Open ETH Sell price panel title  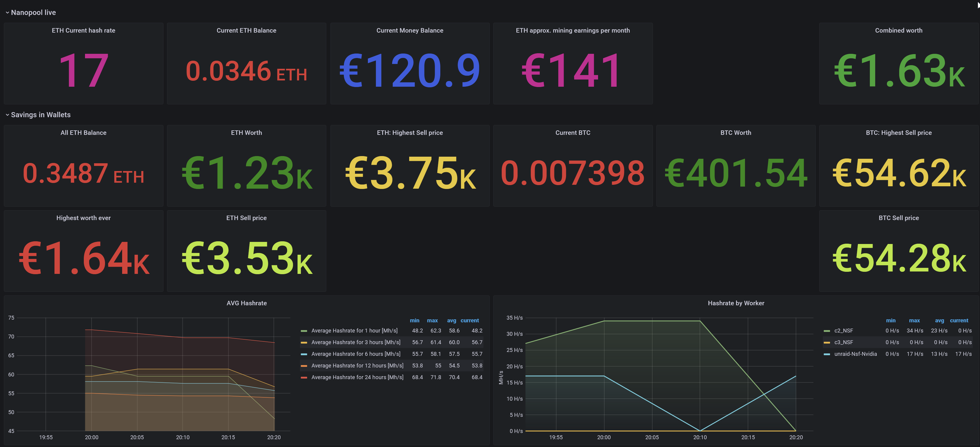(x=247, y=218)
